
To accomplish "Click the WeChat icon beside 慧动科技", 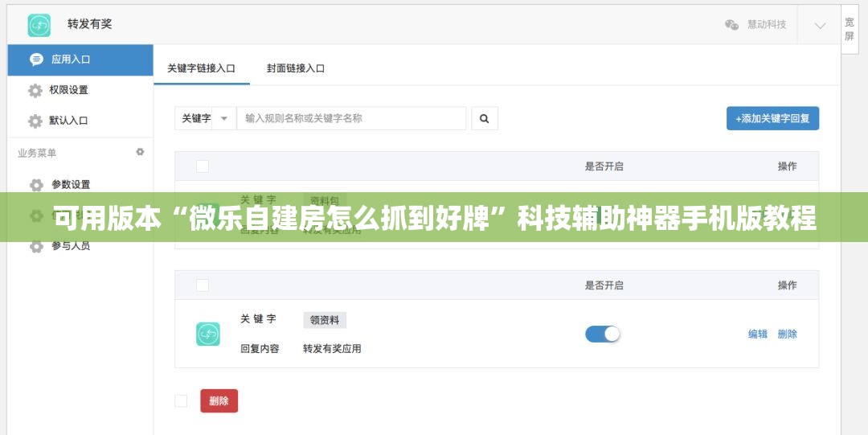I will pyautogui.click(x=732, y=25).
